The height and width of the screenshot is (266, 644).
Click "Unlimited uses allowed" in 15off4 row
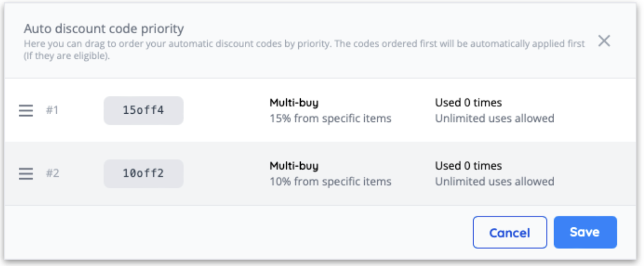pyautogui.click(x=494, y=119)
